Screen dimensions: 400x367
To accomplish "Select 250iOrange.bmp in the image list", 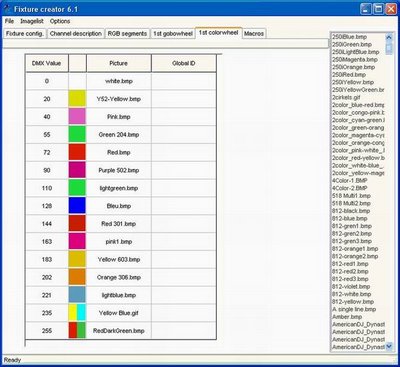I will pos(353,67).
